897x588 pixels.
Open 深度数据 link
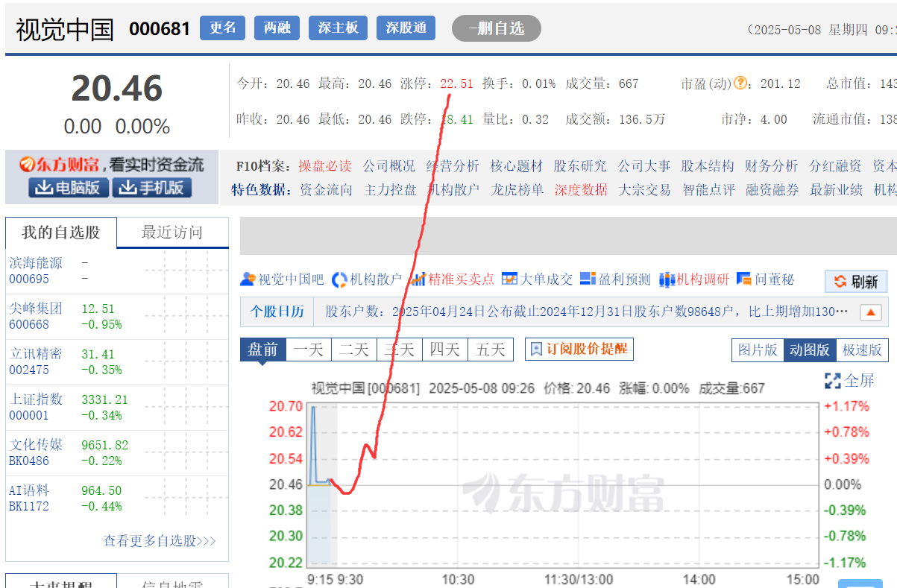click(581, 190)
